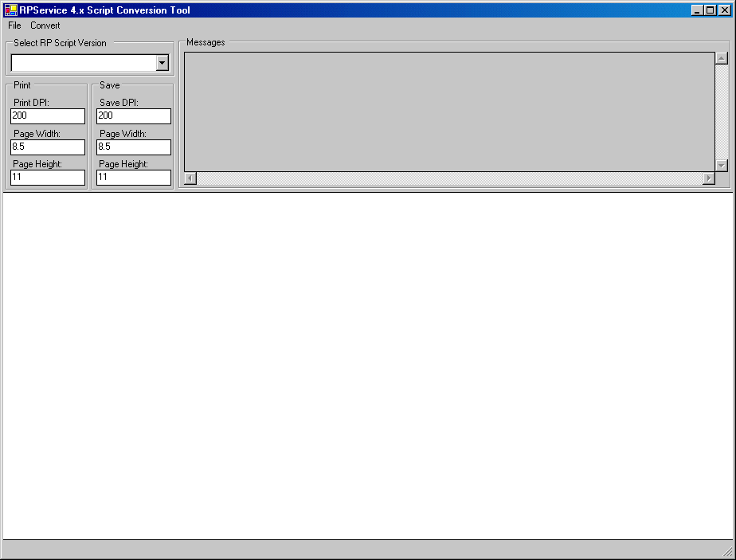This screenshot has height=560, width=736.
Task: Open the Convert menu
Action: click(x=45, y=25)
